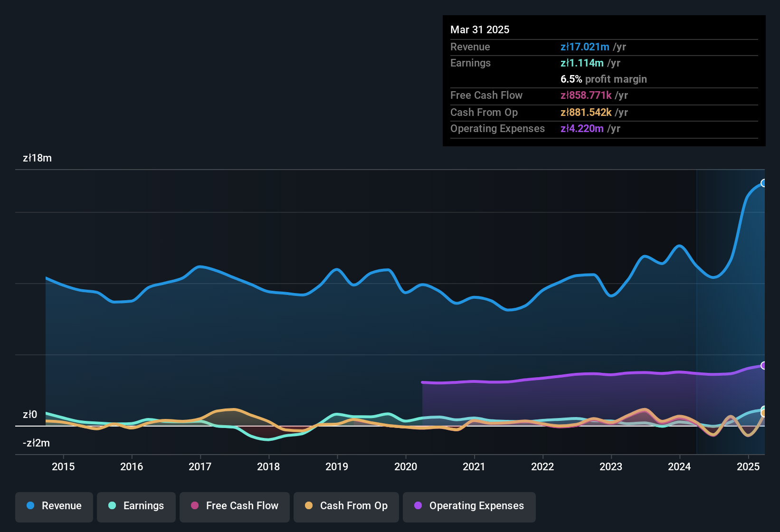Click the 2024 highlighted forecast band on chart
This screenshot has width=780, height=532.
(x=732, y=309)
